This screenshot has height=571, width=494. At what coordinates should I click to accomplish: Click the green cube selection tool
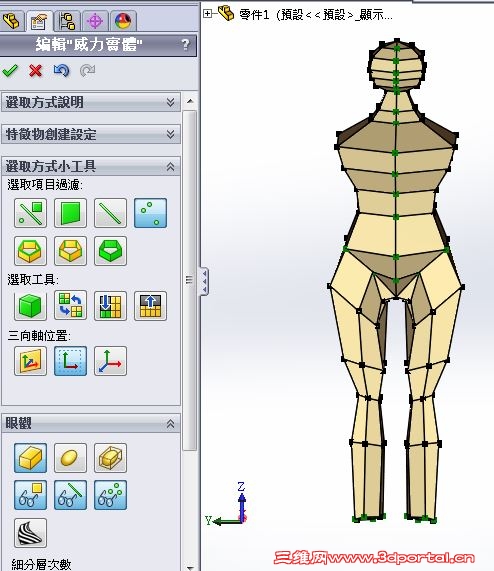(x=31, y=306)
